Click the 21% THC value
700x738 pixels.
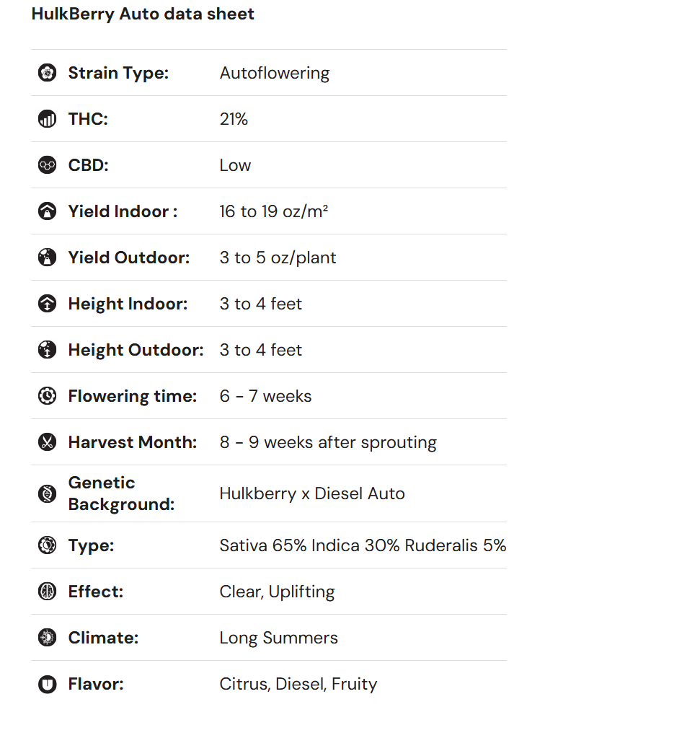pyautogui.click(x=234, y=119)
